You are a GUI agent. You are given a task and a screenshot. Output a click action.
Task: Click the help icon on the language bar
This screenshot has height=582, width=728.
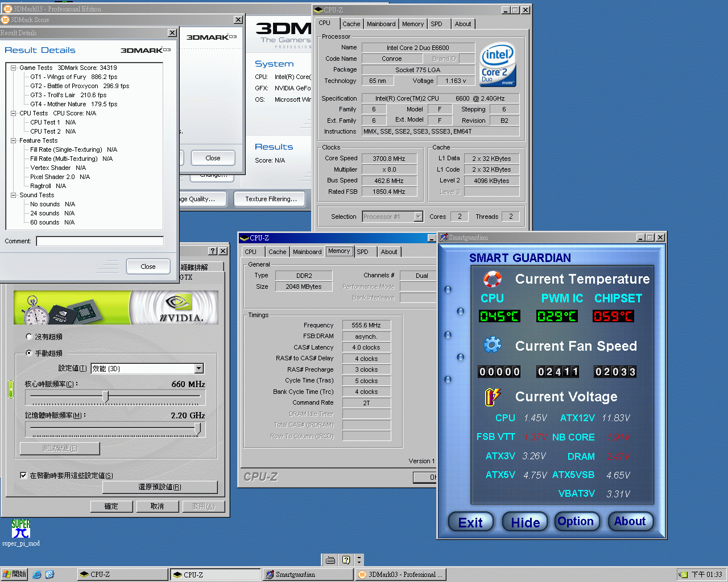point(346,560)
